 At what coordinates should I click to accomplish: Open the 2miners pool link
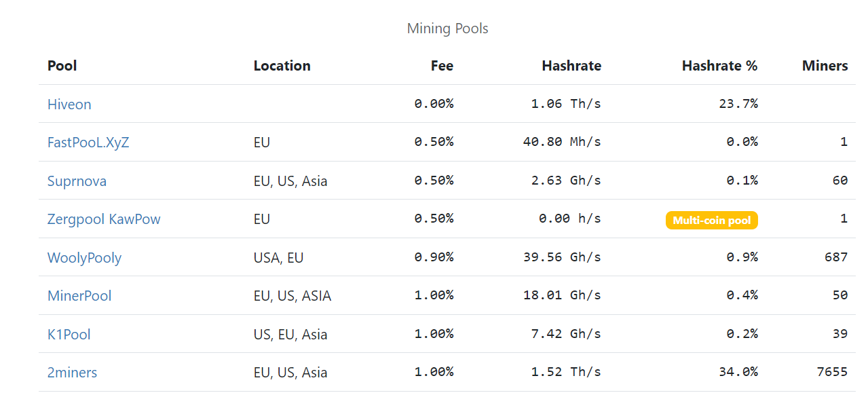point(72,373)
